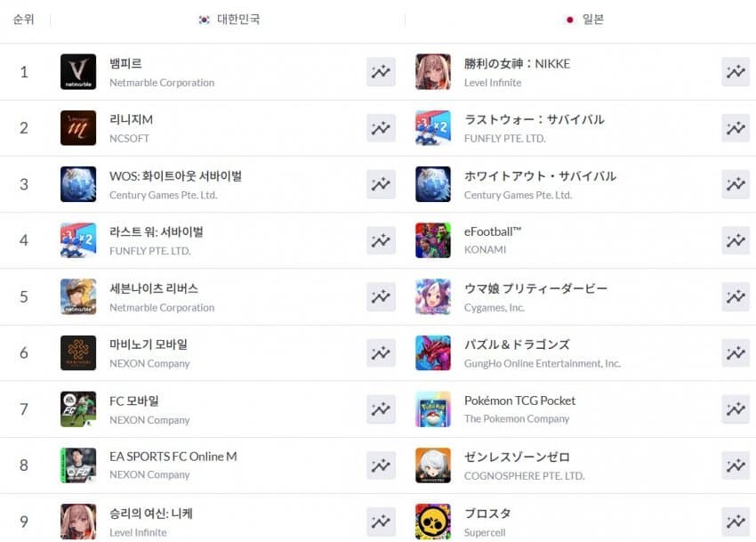Open the ウマ娘 プリティーダービー title

tap(535, 288)
